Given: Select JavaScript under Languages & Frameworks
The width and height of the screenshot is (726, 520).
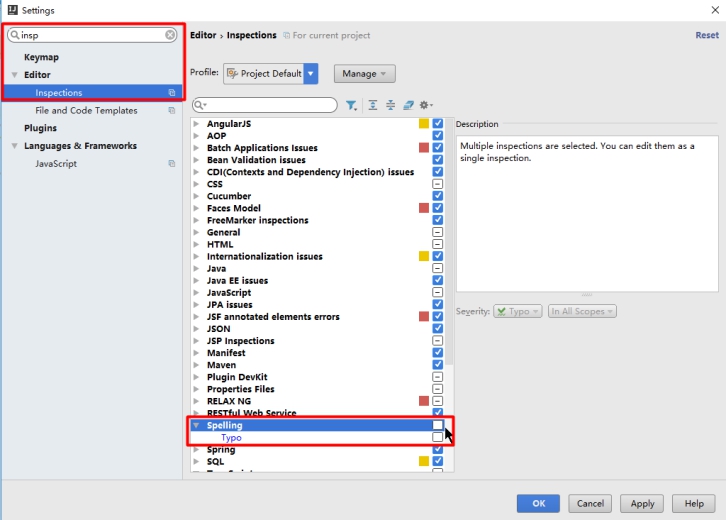Looking at the screenshot, I should pyautogui.click(x=56, y=163).
